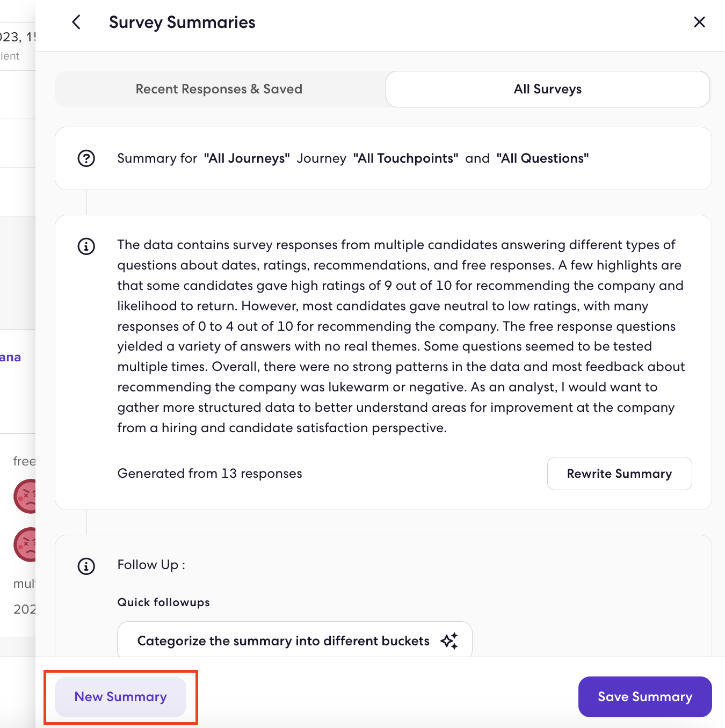Select the All Surveys tab
Viewport: 725px width, 728px height.
(x=548, y=89)
